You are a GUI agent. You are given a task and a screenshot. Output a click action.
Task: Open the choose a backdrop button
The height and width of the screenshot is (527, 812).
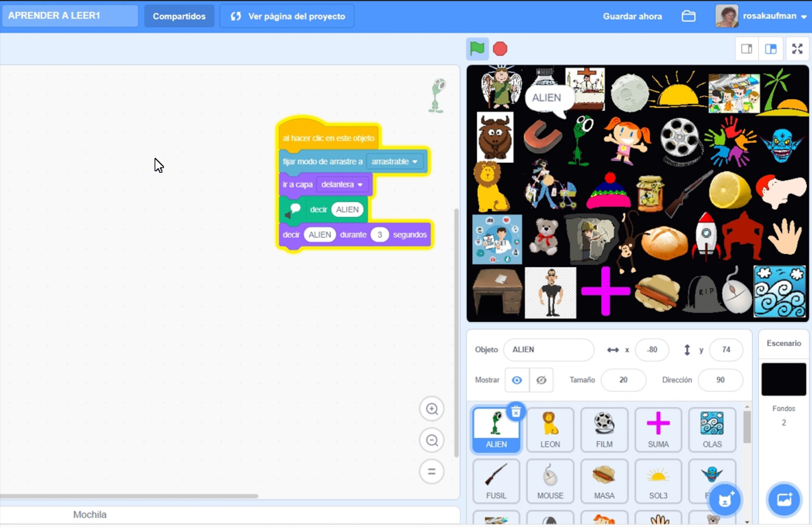(x=784, y=500)
